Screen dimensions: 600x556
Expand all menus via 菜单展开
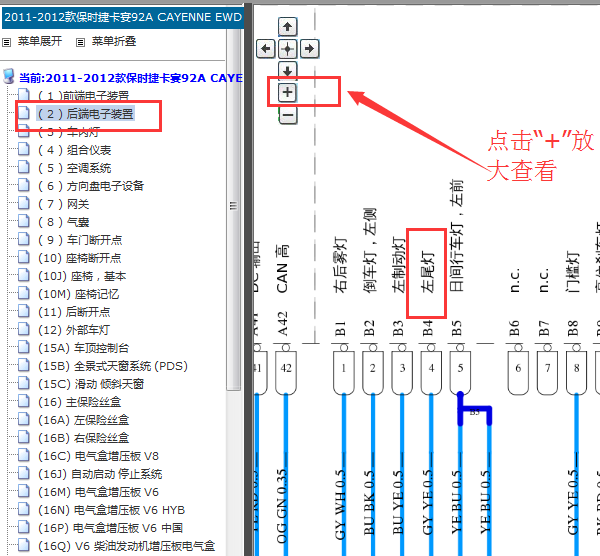(x=40, y=41)
